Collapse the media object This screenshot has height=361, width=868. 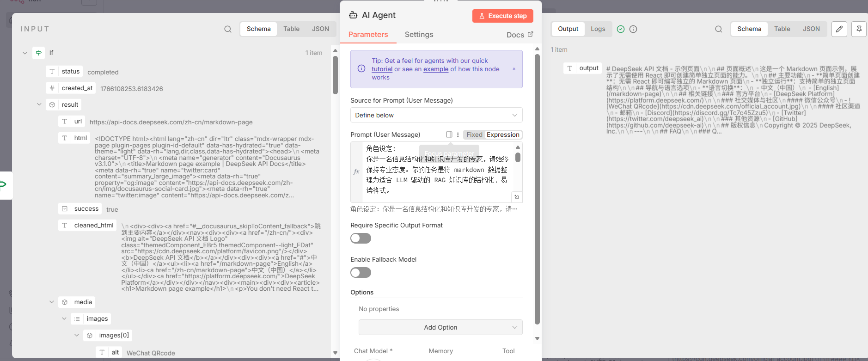point(52,302)
